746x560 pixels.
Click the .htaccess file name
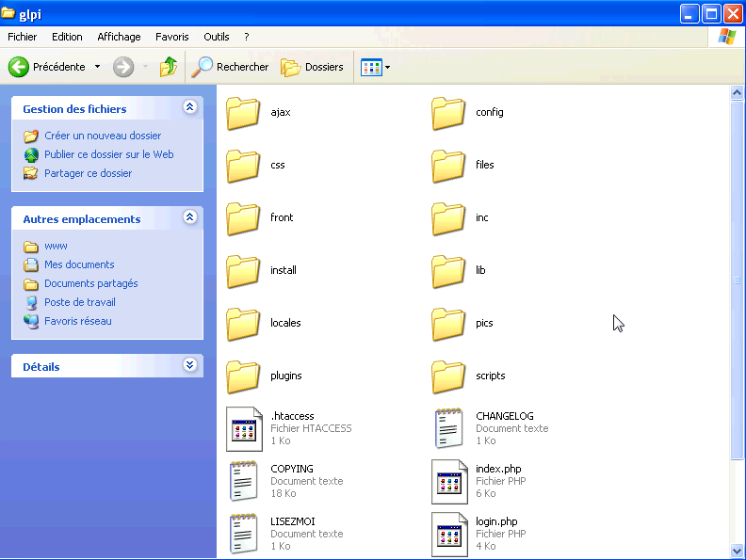click(x=292, y=416)
